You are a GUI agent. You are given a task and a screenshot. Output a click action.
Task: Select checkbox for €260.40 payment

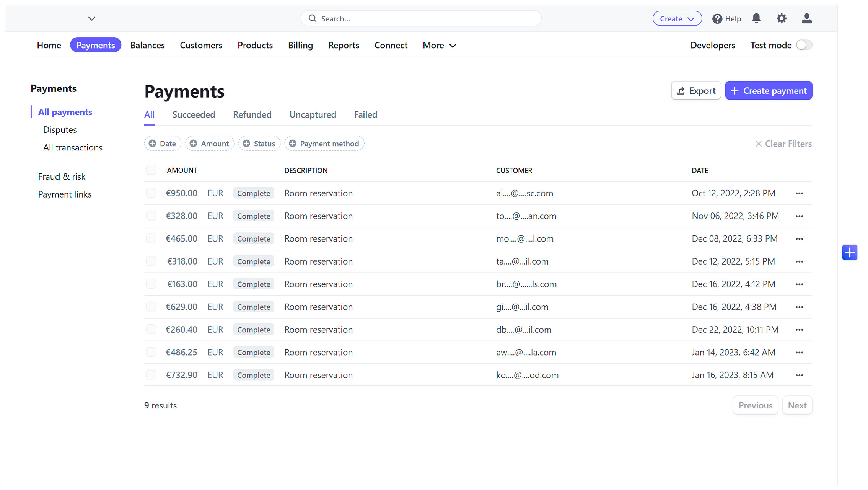[x=151, y=329]
